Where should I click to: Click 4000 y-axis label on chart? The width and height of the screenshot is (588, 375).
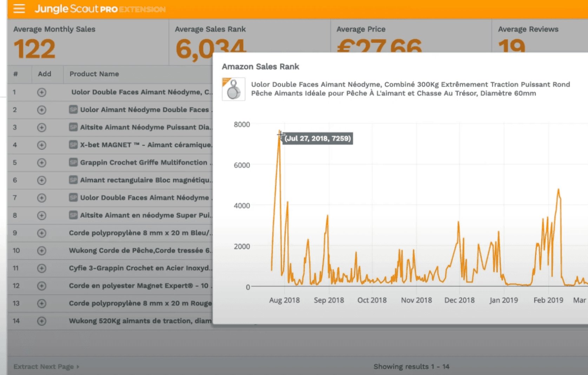[x=242, y=206]
